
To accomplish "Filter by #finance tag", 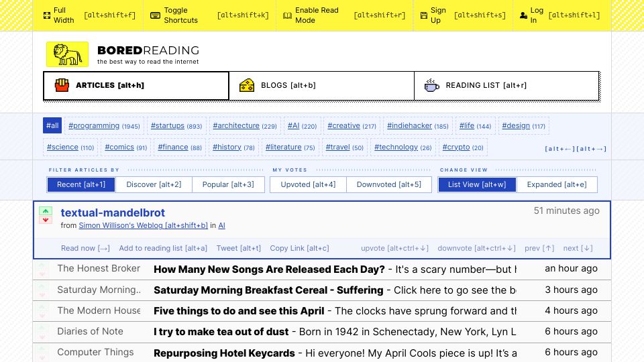I will [180, 147].
